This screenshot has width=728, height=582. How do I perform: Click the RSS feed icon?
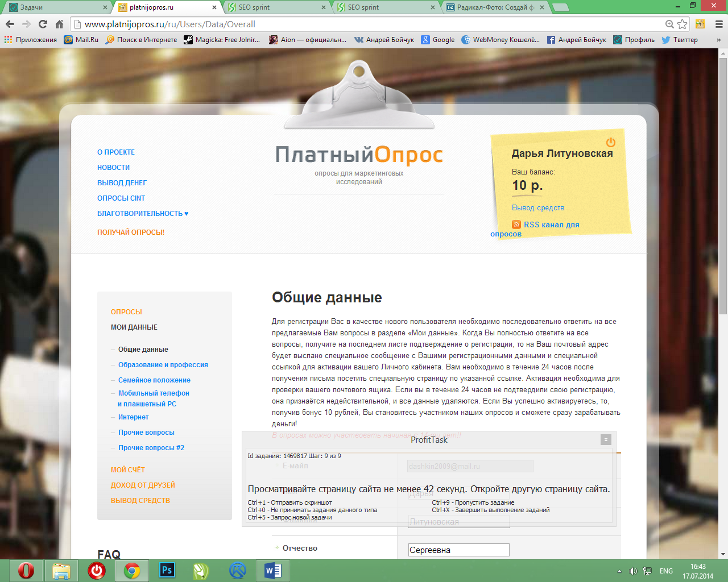click(x=516, y=225)
